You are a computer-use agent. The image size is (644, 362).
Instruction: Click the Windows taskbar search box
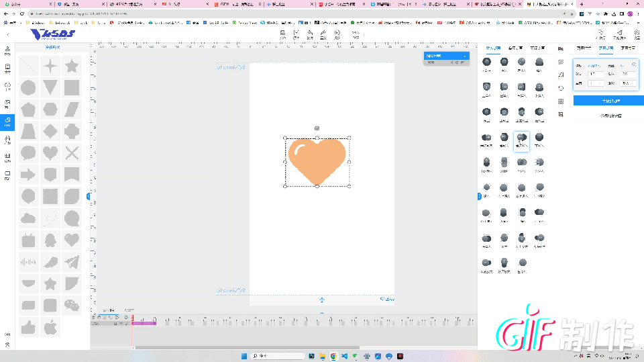(278, 356)
